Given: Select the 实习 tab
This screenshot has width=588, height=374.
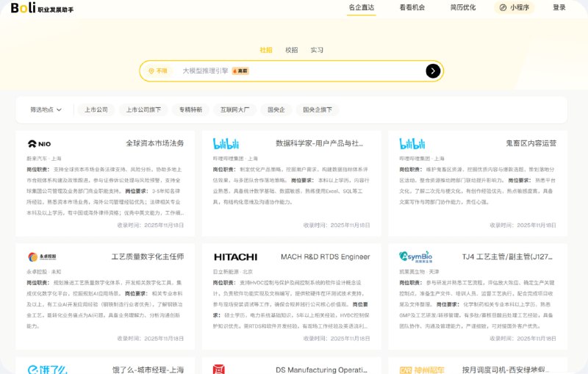Looking at the screenshot, I should (x=317, y=50).
